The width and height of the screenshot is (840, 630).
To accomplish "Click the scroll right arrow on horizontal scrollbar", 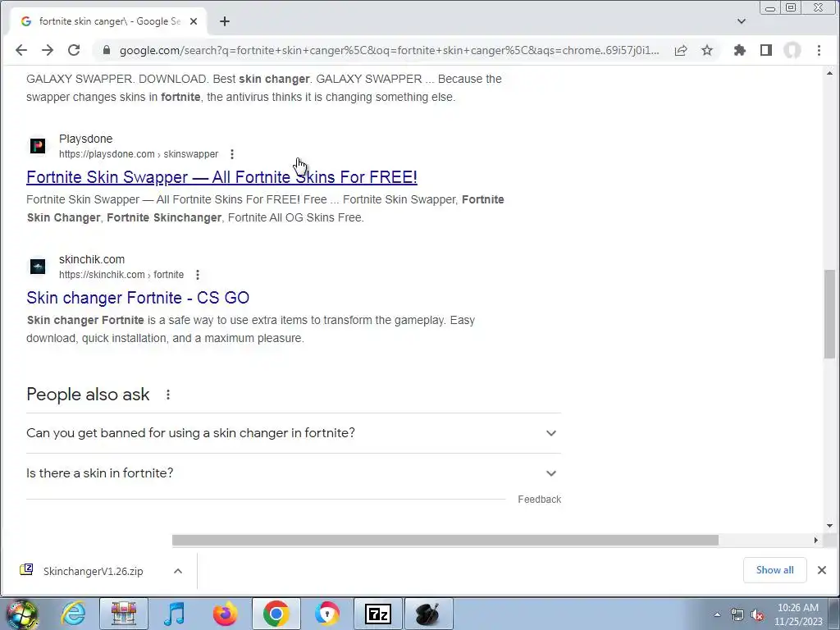I will pos(816,540).
